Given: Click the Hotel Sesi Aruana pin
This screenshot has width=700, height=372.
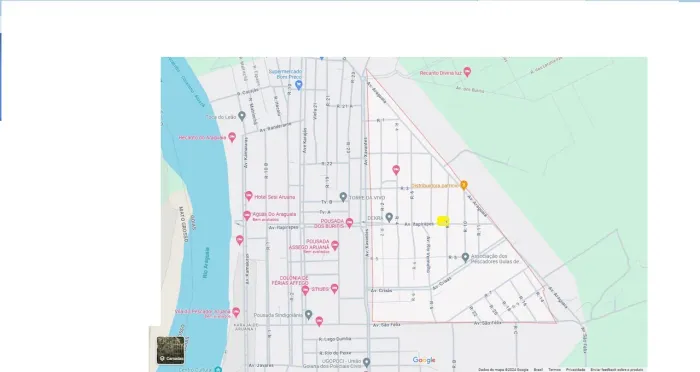Looking at the screenshot, I should pyautogui.click(x=249, y=196).
